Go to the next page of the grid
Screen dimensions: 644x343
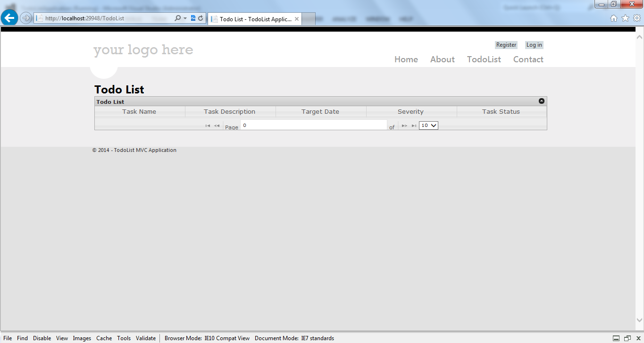coord(404,125)
